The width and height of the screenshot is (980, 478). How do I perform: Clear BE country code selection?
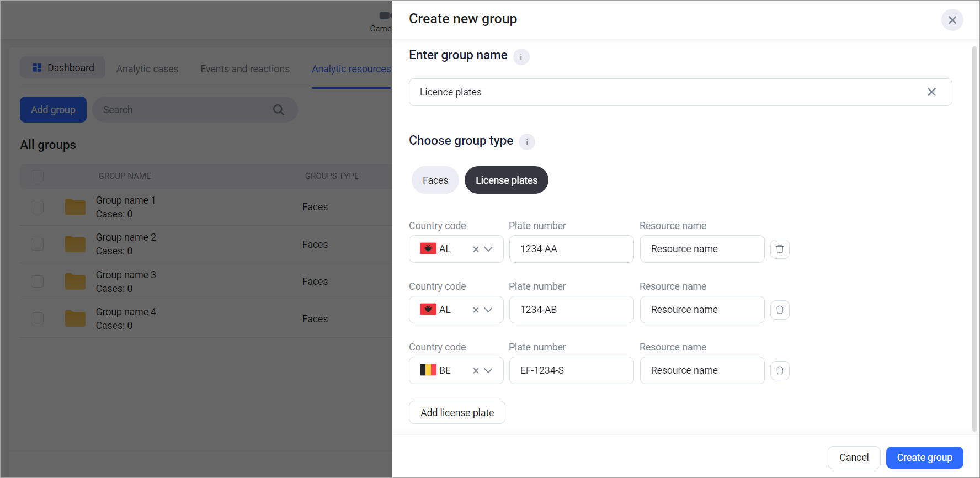pyautogui.click(x=476, y=371)
